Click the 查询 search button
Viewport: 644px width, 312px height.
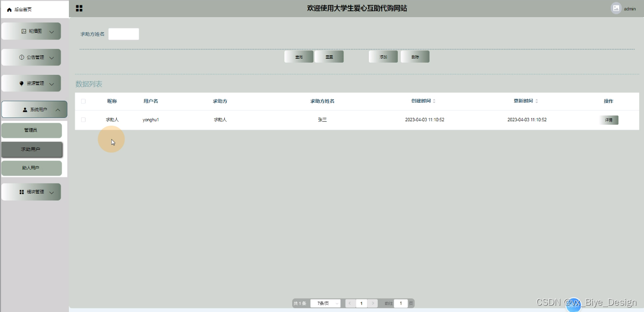coord(299,57)
